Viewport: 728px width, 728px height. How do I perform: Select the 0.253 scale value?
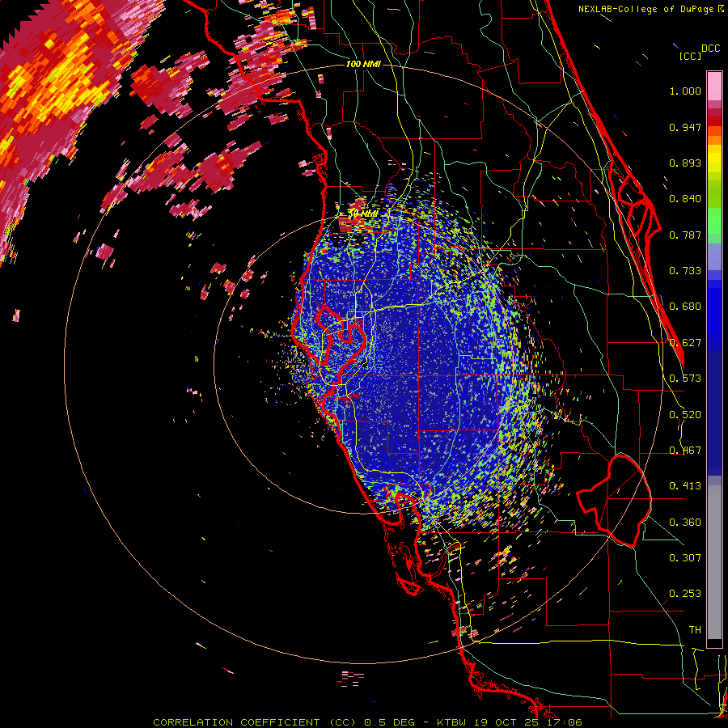[685, 594]
